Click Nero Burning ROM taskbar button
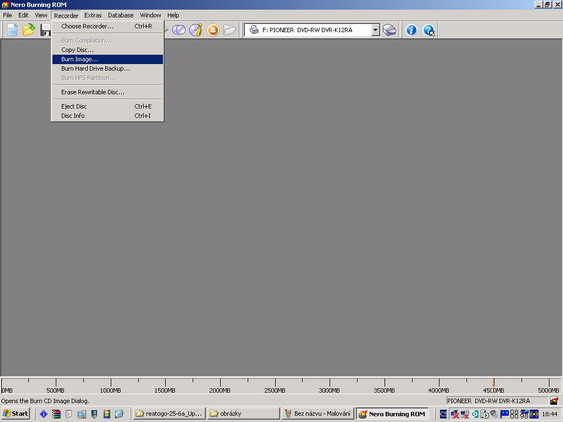 click(x=392, y=414)
